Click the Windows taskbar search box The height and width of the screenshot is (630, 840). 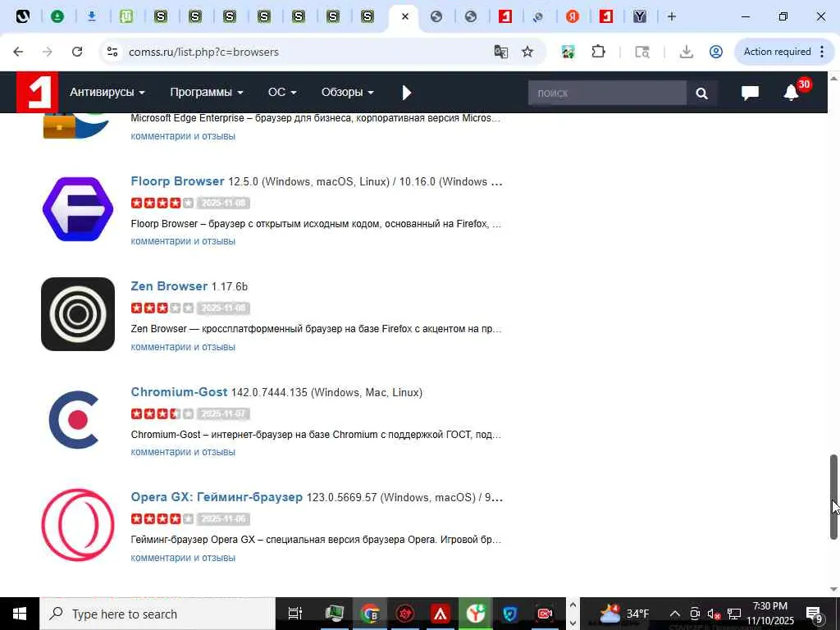pyautogui.click(x=157, y=614)
